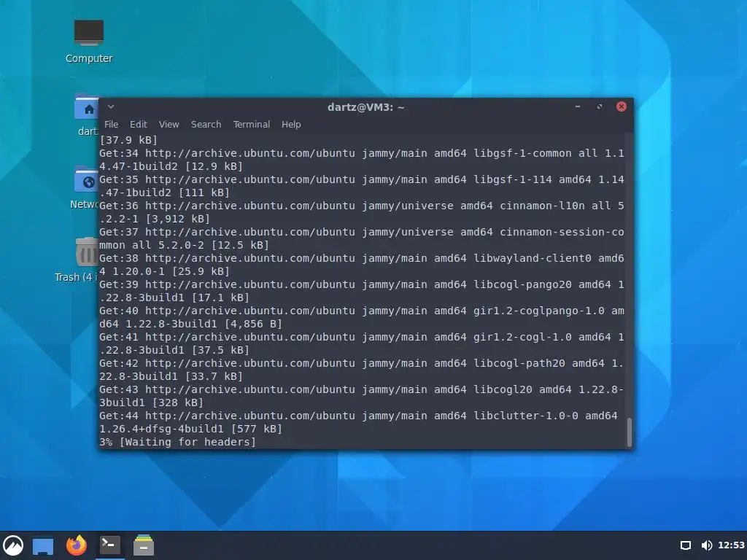Launch Firefox from the taskbar
The width and height of the screenshot is (747, 560).
(x=76, y=545)
